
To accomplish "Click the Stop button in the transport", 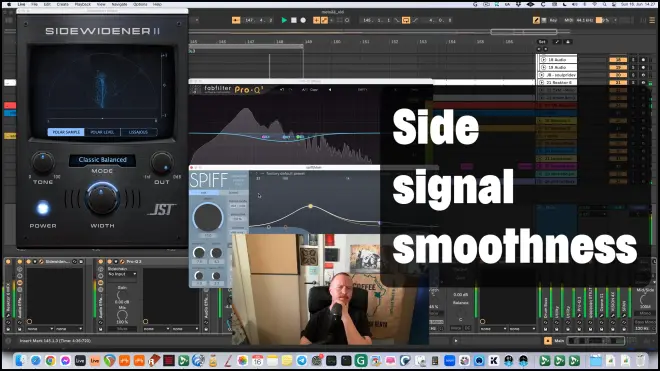I will pos(294,20).
